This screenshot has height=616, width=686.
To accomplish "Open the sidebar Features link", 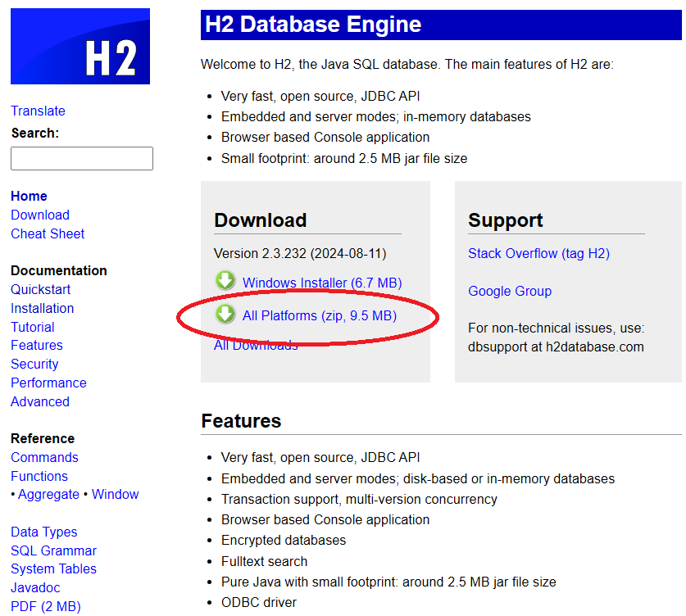I will 37,346.
